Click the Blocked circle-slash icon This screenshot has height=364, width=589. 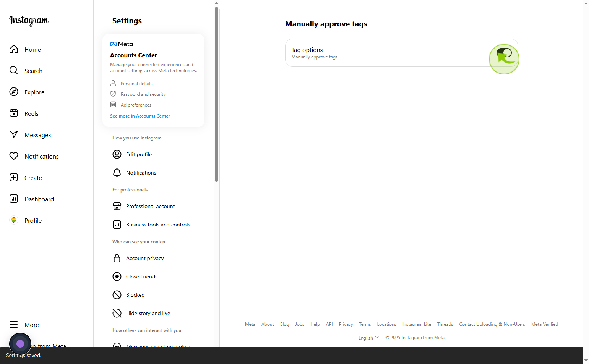click(x=117, y=295)
